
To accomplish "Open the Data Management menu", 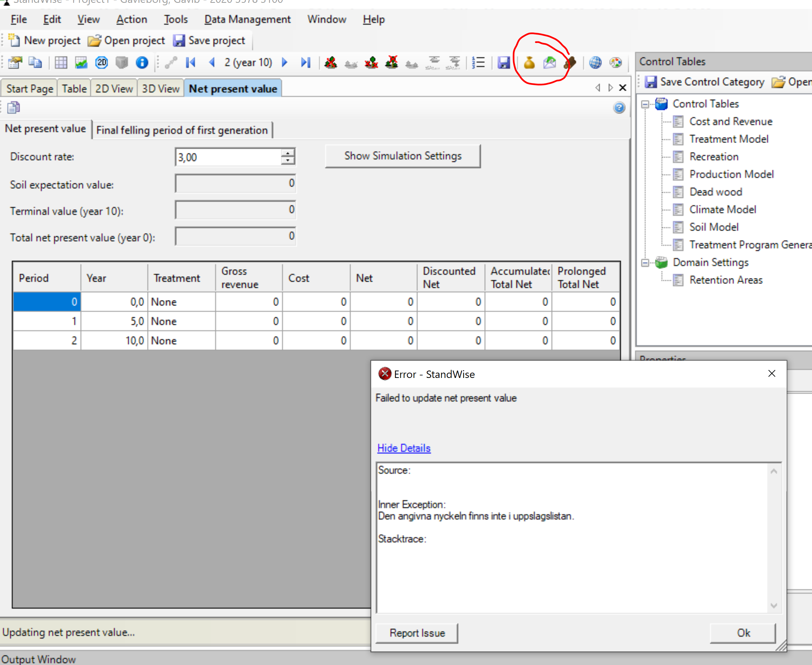I will (247, 19).
